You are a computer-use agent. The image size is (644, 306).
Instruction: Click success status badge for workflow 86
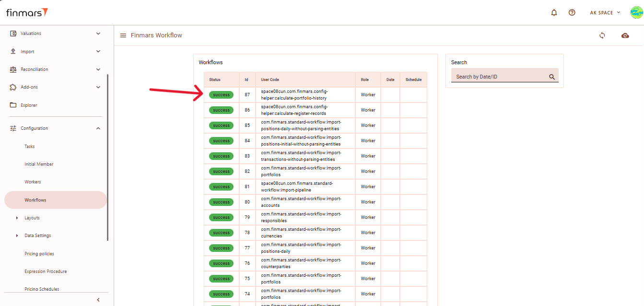click(221, 110)
